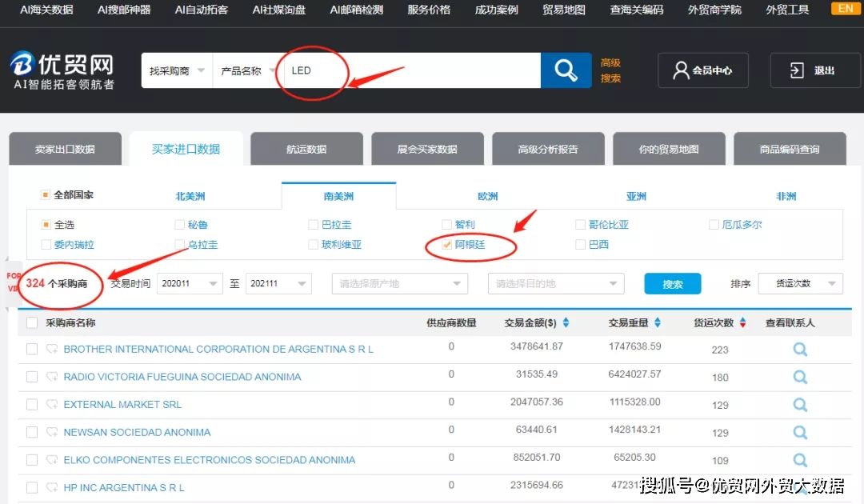Switch language with EN button
The height and width of the screenshot is (504, 864).
(846, 8)
